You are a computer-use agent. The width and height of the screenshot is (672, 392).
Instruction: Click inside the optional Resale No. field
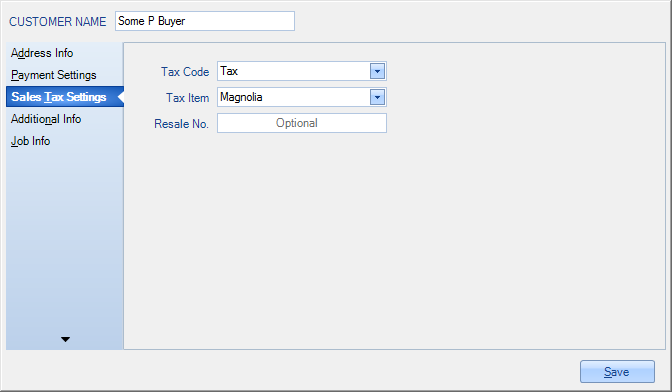302,123
